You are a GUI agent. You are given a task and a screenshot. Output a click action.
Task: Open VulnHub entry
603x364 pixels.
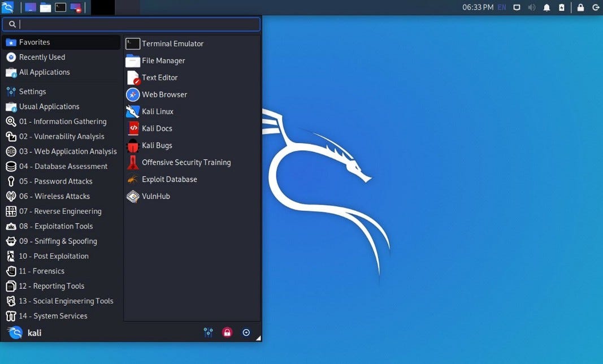(x=192, y=196)
